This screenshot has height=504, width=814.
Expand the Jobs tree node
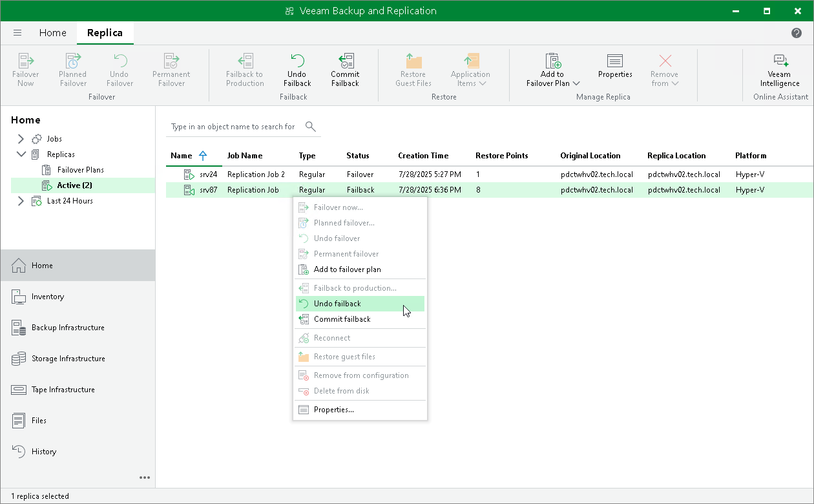tap(21, 139)
